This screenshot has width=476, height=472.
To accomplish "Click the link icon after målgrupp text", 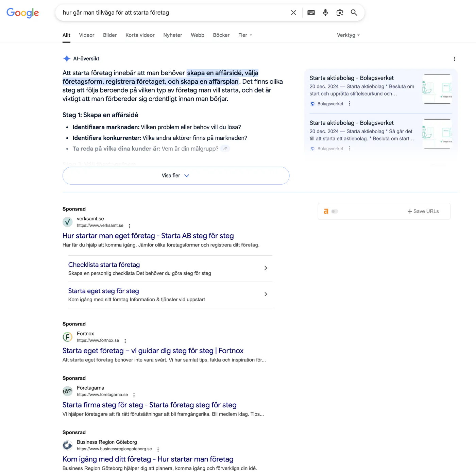I will (x=225, y=149).
